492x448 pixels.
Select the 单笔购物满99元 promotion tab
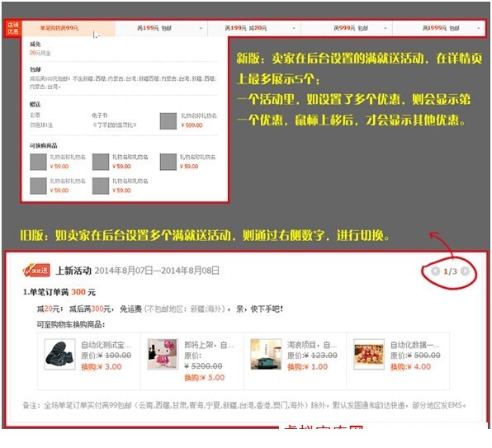pos(69,28)
